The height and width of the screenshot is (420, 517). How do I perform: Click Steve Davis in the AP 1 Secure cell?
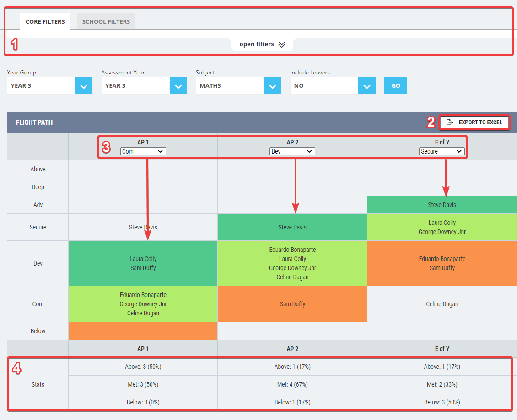pos(143,227)
